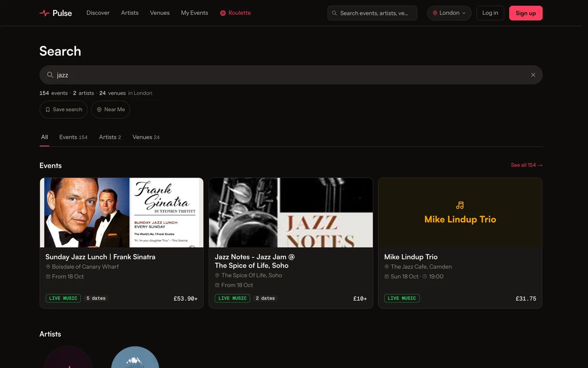Switch to the Artists 2 tab
The width and height of the screenshot is (588, 368).
click(110, 137)
